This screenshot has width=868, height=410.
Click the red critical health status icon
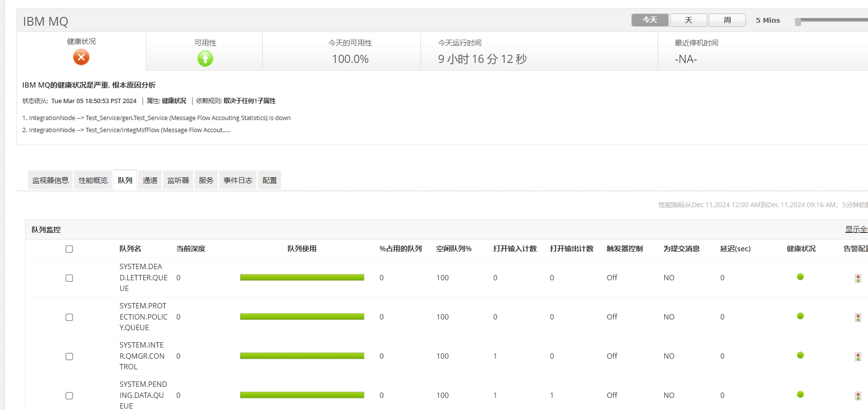81,58
